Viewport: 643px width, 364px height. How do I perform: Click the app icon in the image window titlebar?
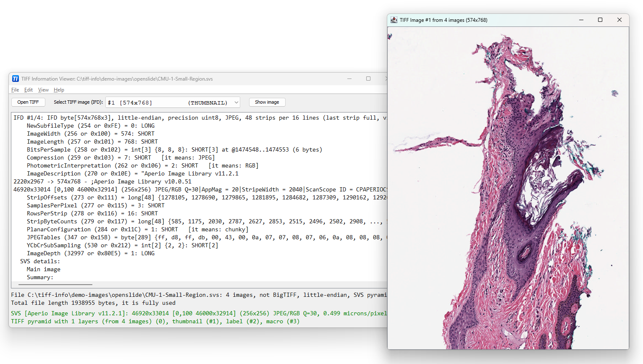(394, 20)
